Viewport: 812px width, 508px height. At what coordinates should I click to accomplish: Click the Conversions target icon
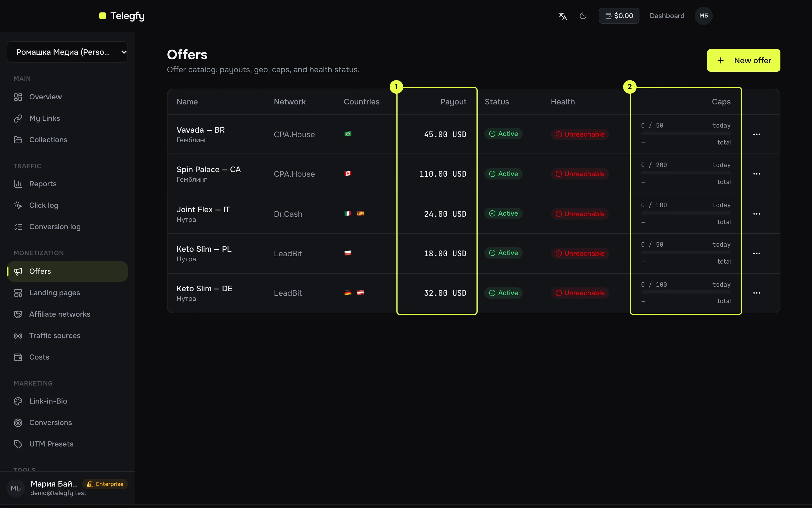[18, 423]
